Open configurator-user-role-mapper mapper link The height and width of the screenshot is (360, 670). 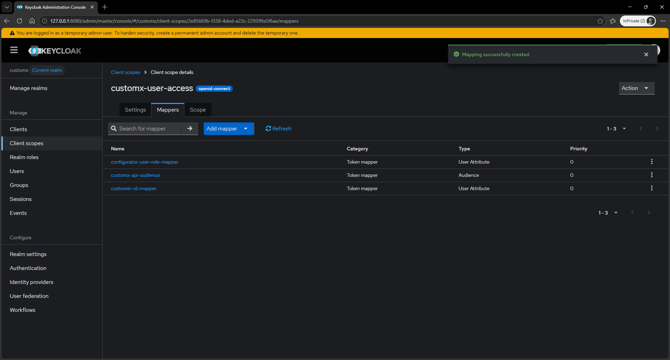(144, 162)
